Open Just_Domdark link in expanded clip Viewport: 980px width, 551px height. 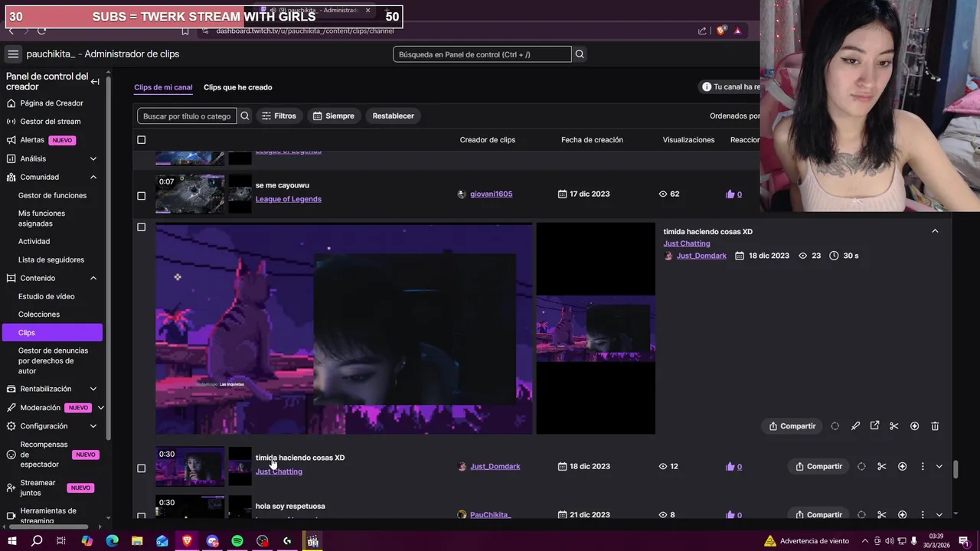click(x=701, y=256)
